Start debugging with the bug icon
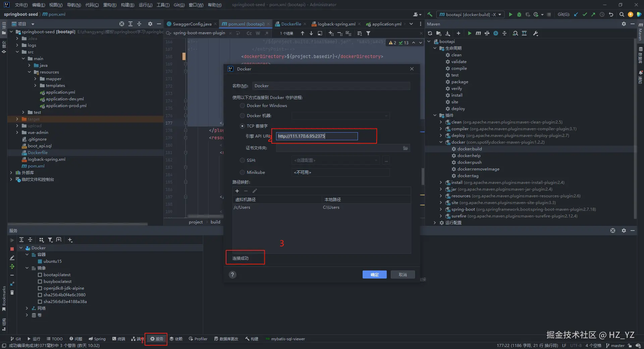644x349 pixels. 519,14
